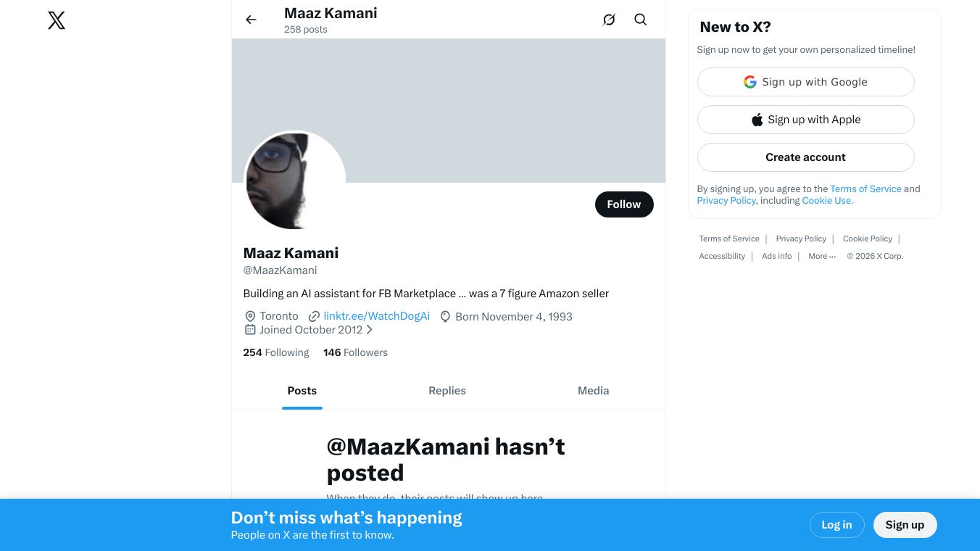Click the Apple logo on sign-up button

tap(757, 120)
